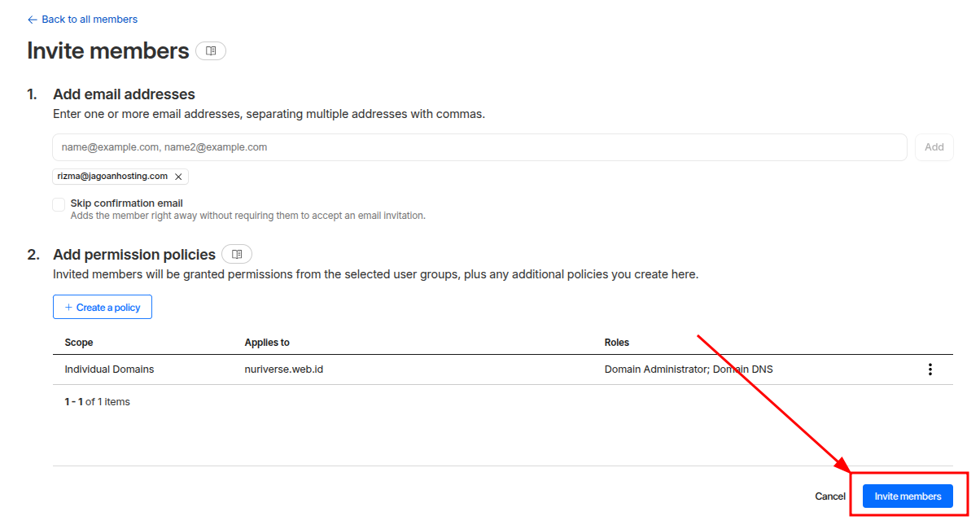
Task: Click the nuriverse.web.id domain entry
Action: point(284,369)
